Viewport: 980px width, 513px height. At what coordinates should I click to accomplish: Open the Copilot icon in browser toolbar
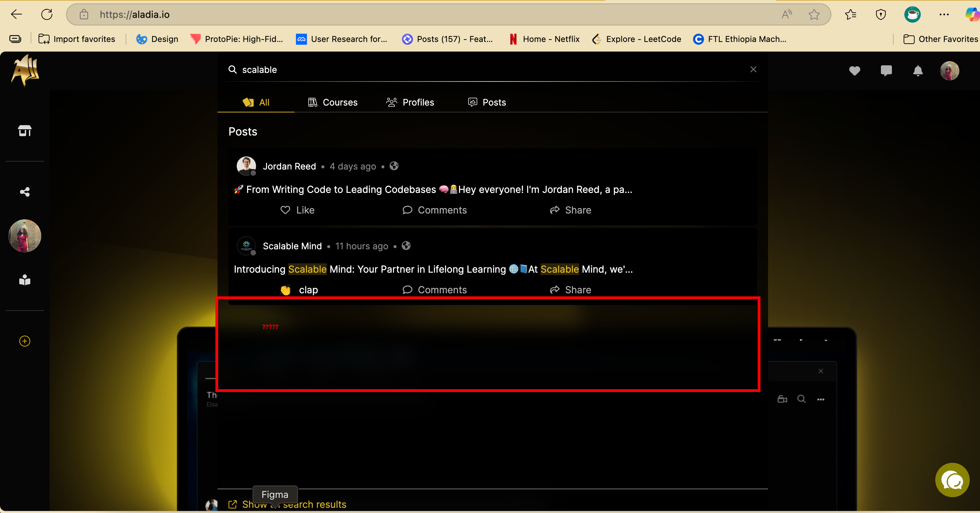(x=972, y=14)
